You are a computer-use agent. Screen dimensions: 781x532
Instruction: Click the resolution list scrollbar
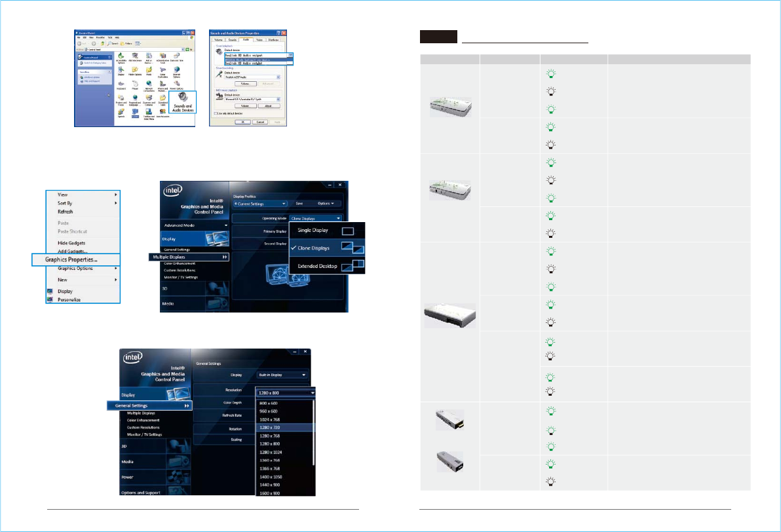click(313, 432)
